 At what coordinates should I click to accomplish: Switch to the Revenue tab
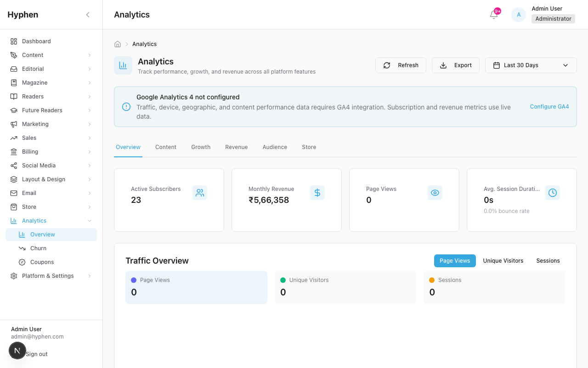pos(237,147)
